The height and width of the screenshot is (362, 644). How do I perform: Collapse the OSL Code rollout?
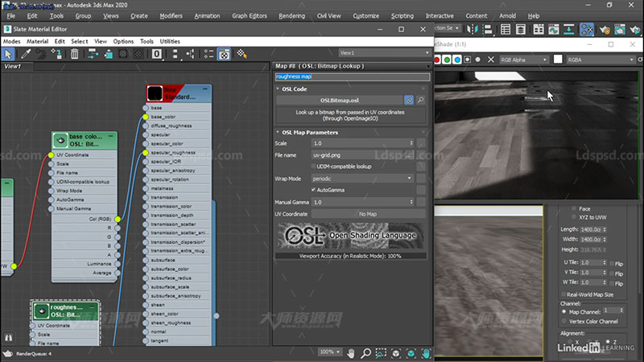(278, 88)
